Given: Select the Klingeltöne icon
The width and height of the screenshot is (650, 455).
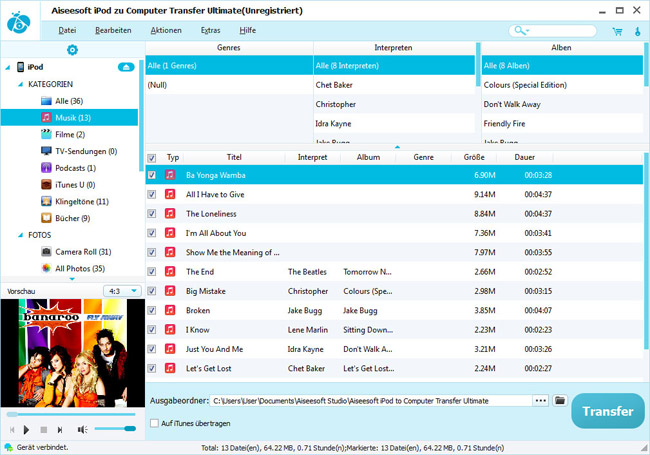Looking at the screenshot, I should tap(46, 201).
